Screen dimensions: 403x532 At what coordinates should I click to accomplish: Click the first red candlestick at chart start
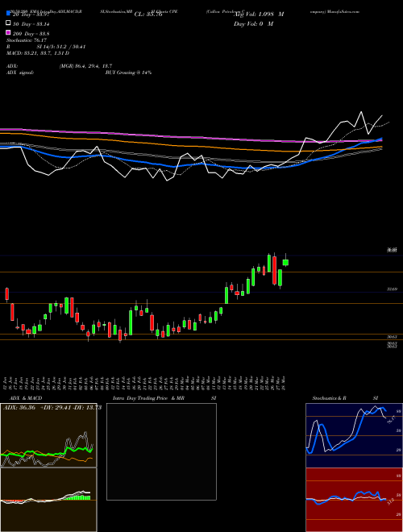coord(6,294)
